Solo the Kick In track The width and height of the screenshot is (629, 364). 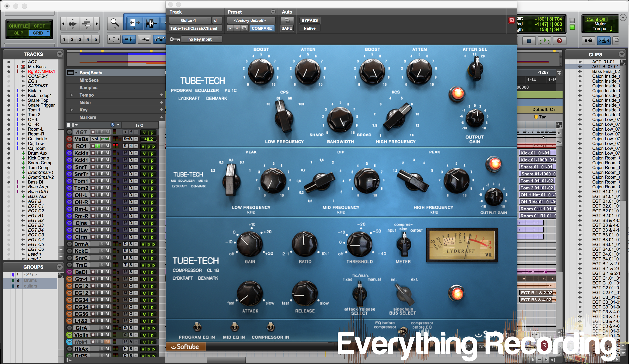pyautogui.click(x=102, y=153)
